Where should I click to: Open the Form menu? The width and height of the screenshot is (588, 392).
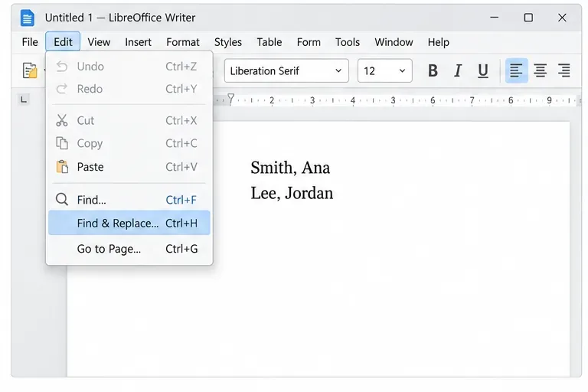coord(309,42)
